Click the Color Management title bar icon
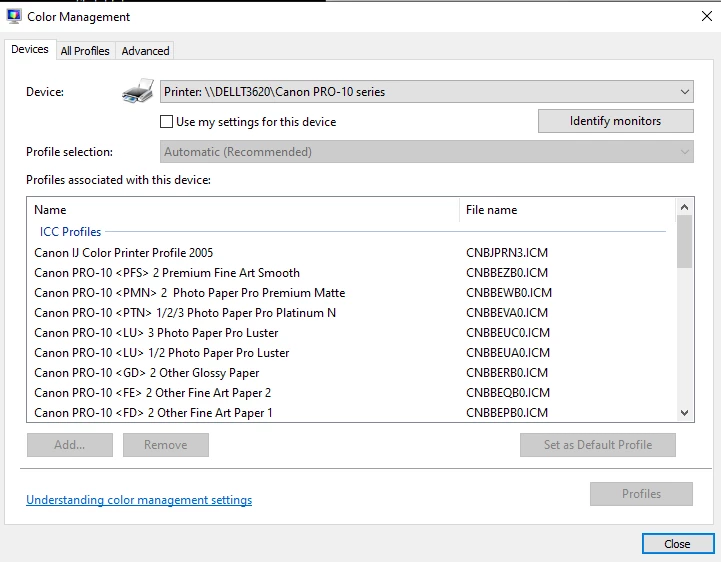The image size is (721, 562). click(x=14, y=16)
